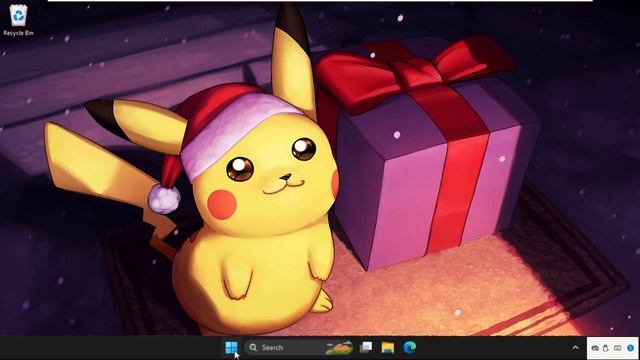Expand the hidden tray icons chevron
640x360 pixels.
tap(576, 348)
